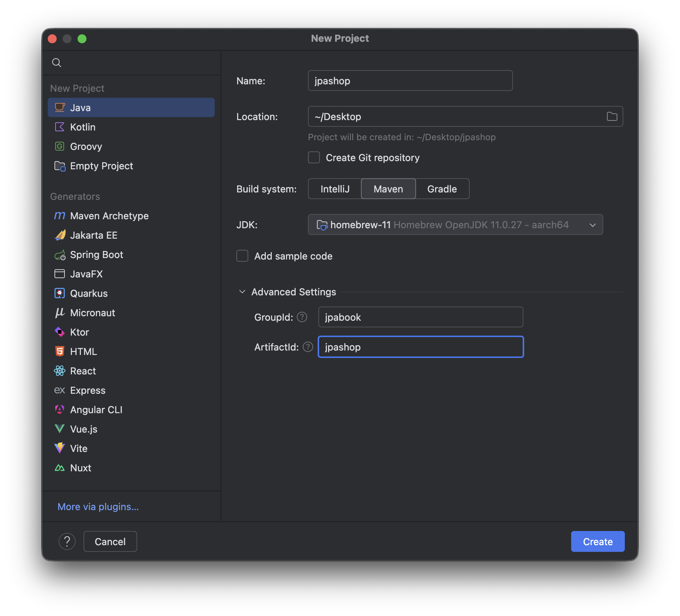Click the Spring Boot generator icon

click(x=60, y=255)
